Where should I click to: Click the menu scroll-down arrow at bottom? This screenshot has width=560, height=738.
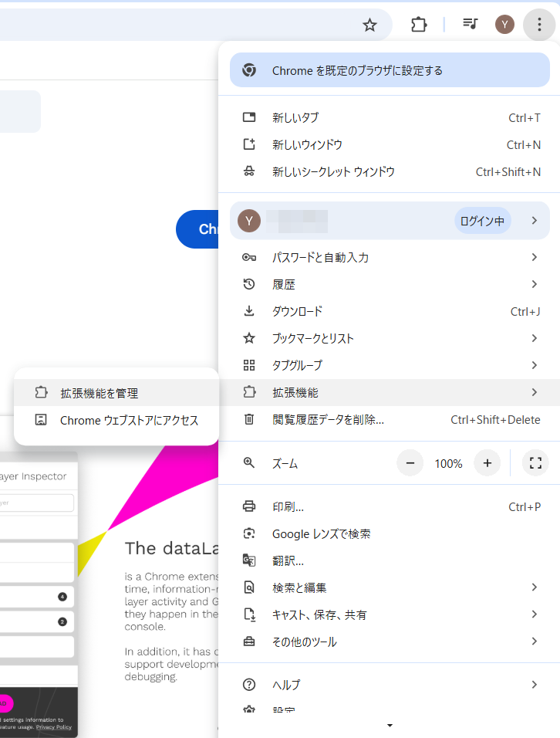click(390, 726)
